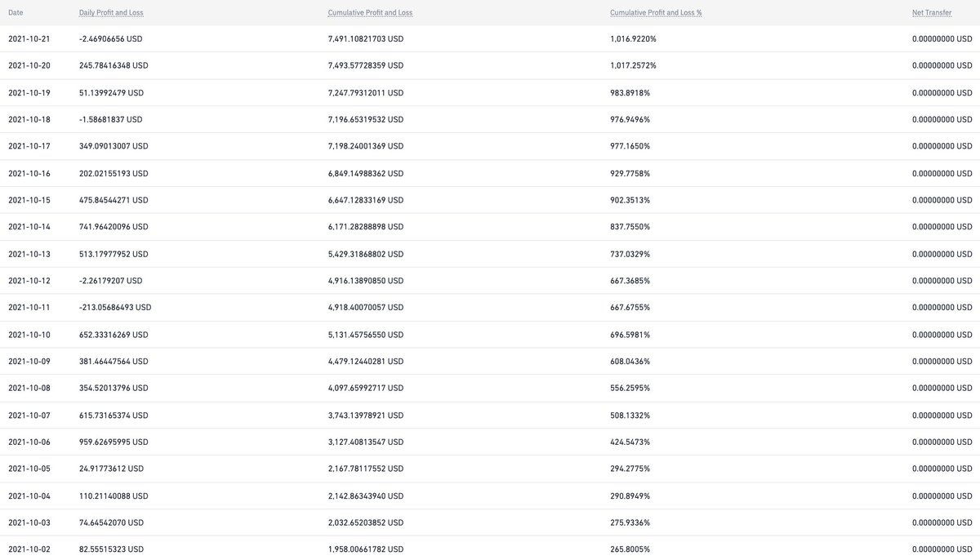Click percentage 1,016.9220%
The width and height of the screenshot is (980, 560).
click(x=633, y=39)
